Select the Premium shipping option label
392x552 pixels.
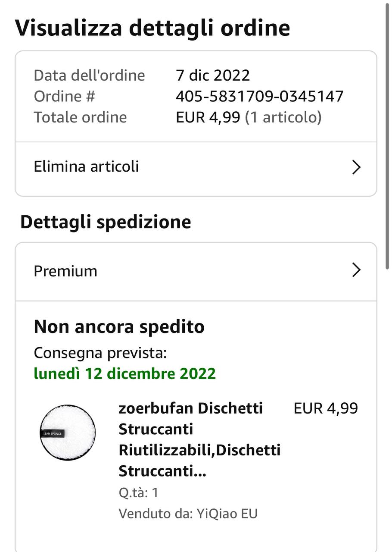click(65, 271)
